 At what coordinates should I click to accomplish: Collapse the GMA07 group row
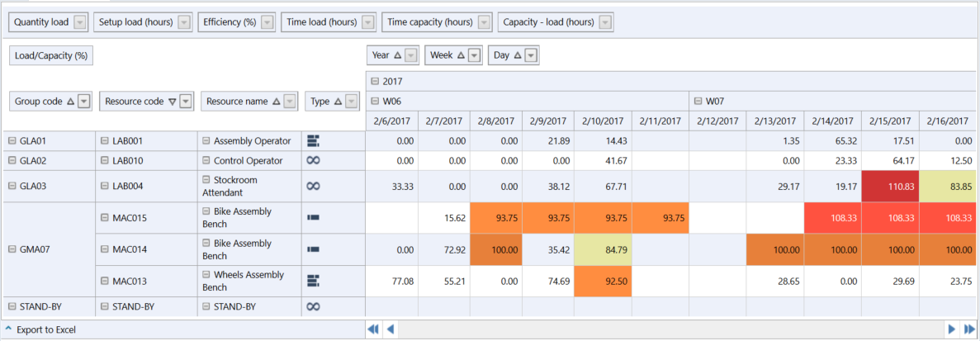(12, 249)
